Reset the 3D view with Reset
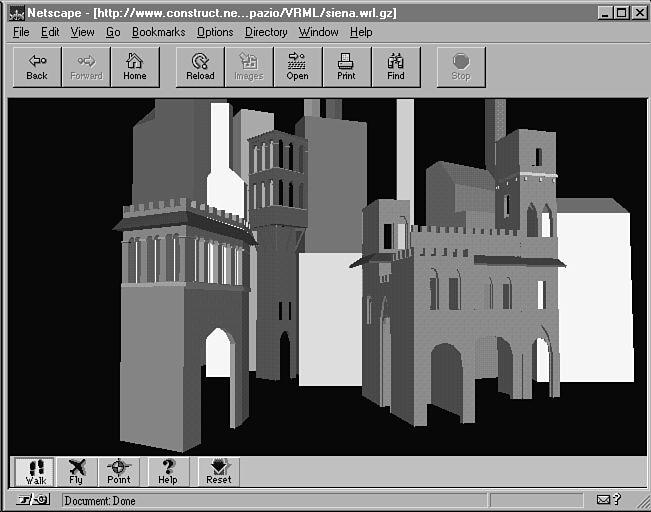Image resolution: width=651 pixels, height=512 pixels. (x=218, y=472)
